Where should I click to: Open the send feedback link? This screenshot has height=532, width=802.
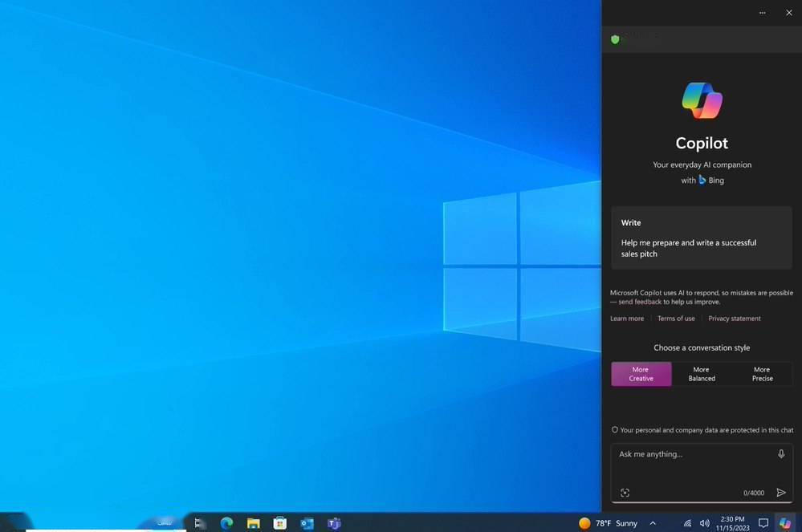point(640,302)
